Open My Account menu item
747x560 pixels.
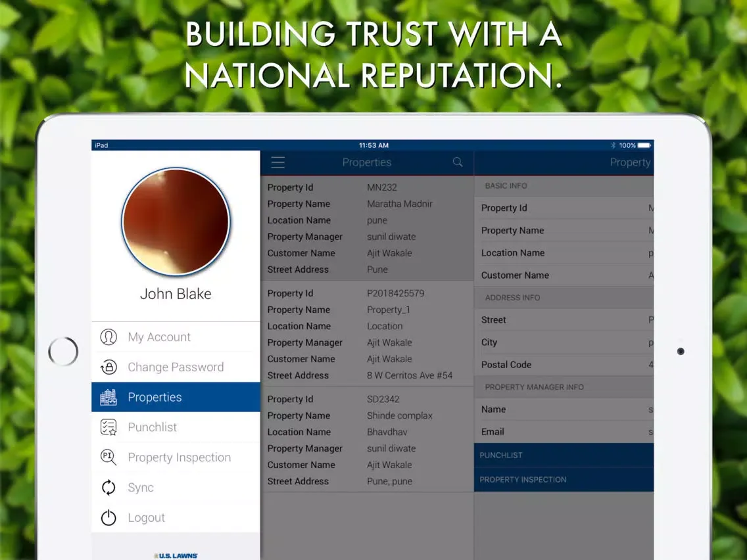[176, 337]
